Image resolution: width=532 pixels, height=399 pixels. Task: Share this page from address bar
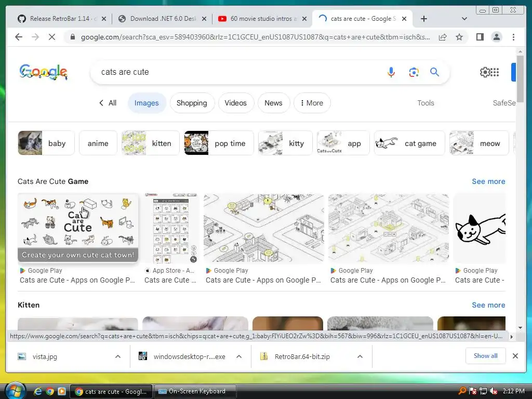pos(443,37)
